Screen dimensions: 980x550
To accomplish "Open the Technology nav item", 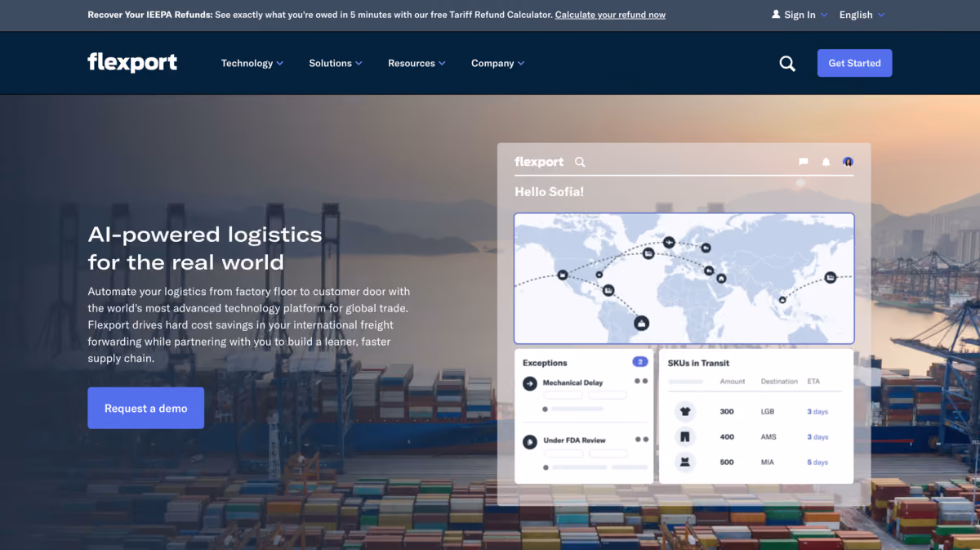I will click(247, 63).
